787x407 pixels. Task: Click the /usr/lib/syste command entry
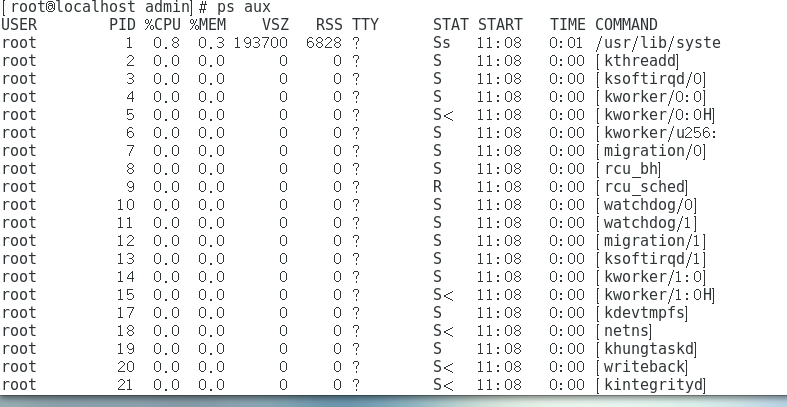pyautogui.click(x=658, y=43)
